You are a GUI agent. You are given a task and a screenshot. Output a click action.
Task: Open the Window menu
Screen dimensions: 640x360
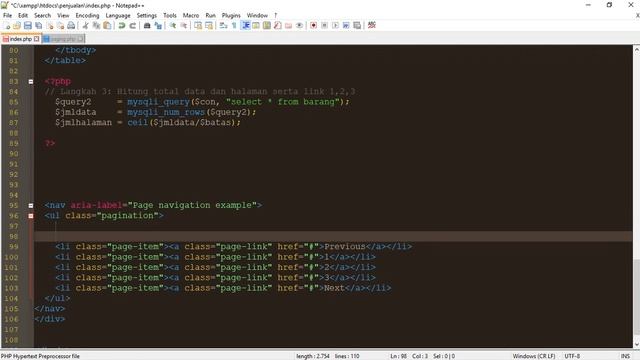tap(257, 16)
